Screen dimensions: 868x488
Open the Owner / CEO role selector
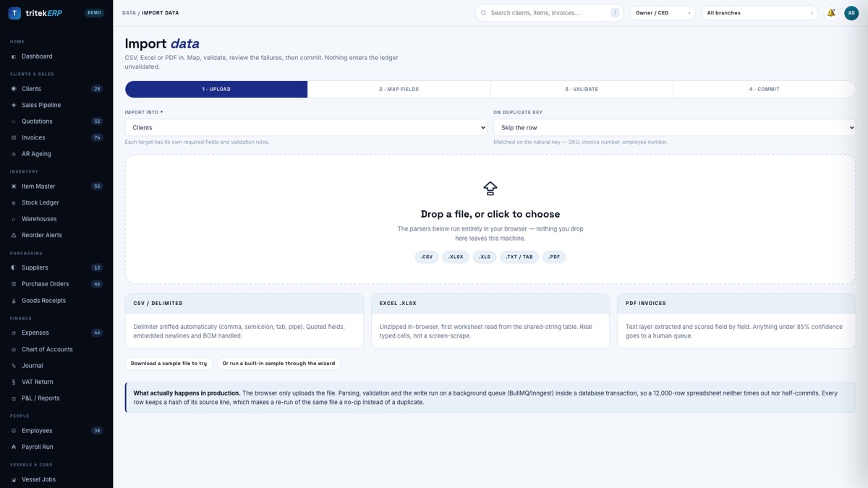point(663,13)
